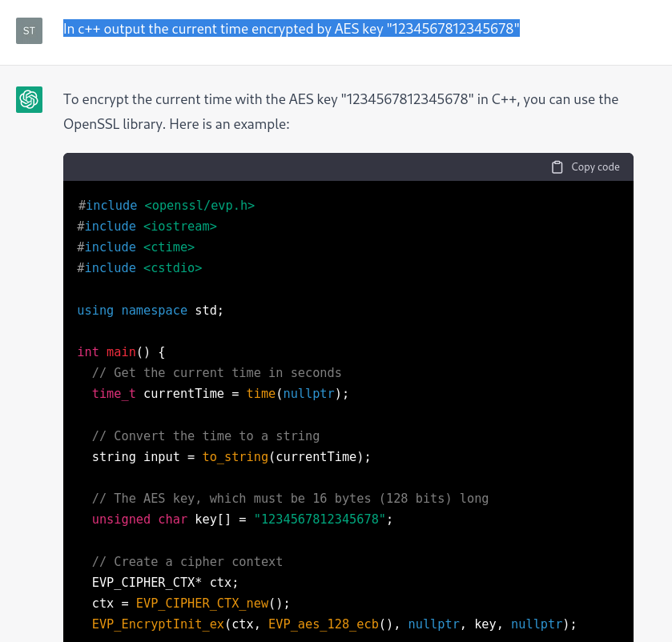Click the response line 'OpenSSL library. Here is an example:'

pyautogui.click(x=176, y=124)
